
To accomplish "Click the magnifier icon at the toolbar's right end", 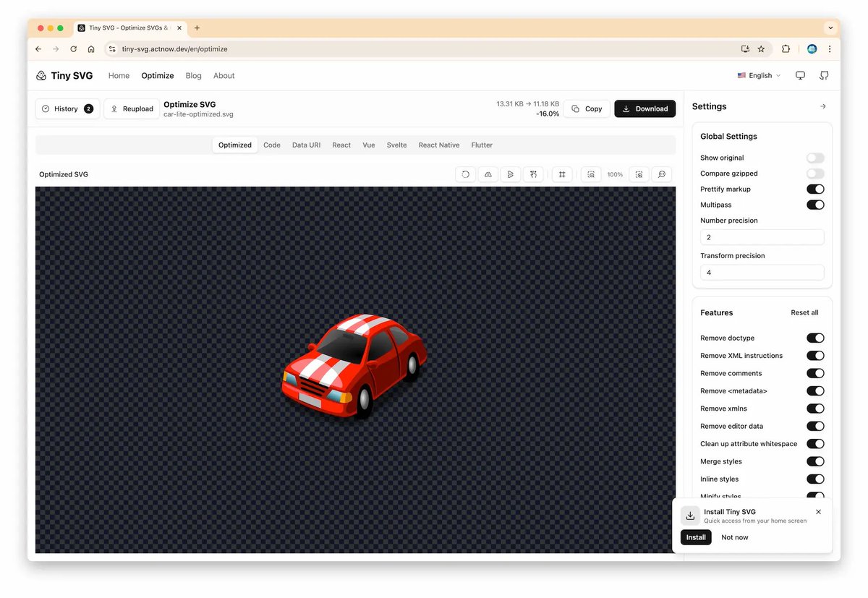I will [662, 174].
